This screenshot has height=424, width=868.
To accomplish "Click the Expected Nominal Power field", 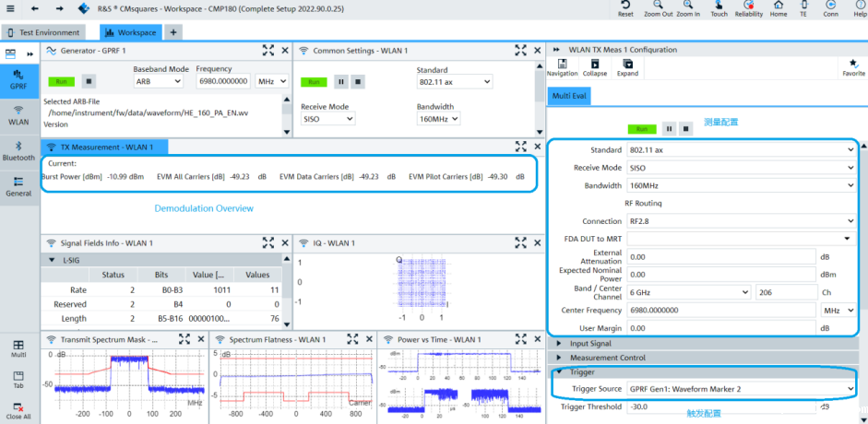I will tap(721, 275).
